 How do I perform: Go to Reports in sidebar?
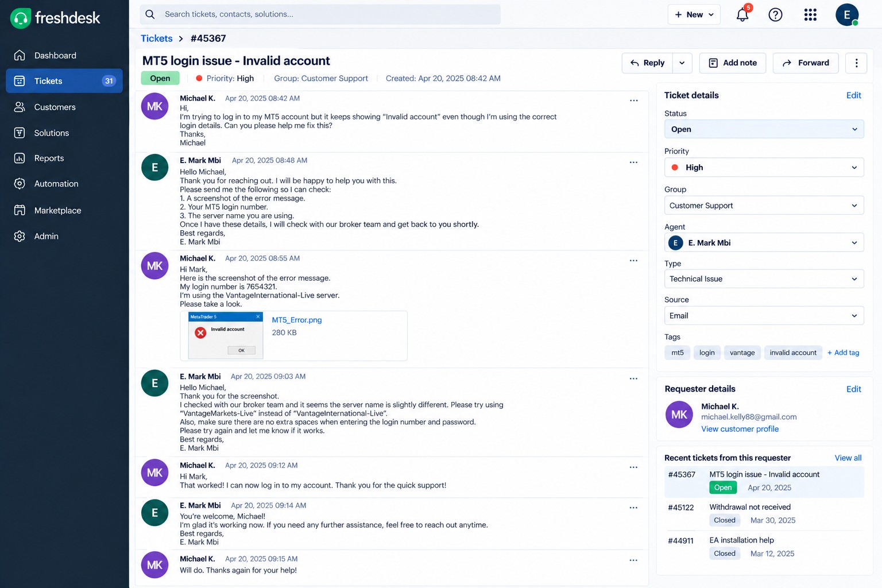point(64,158)
